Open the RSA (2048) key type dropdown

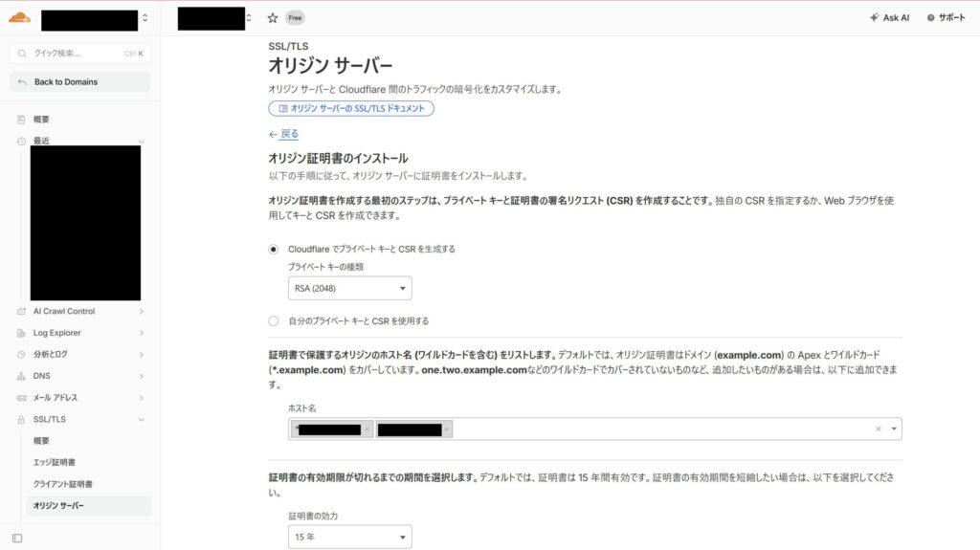click(350, 288)
